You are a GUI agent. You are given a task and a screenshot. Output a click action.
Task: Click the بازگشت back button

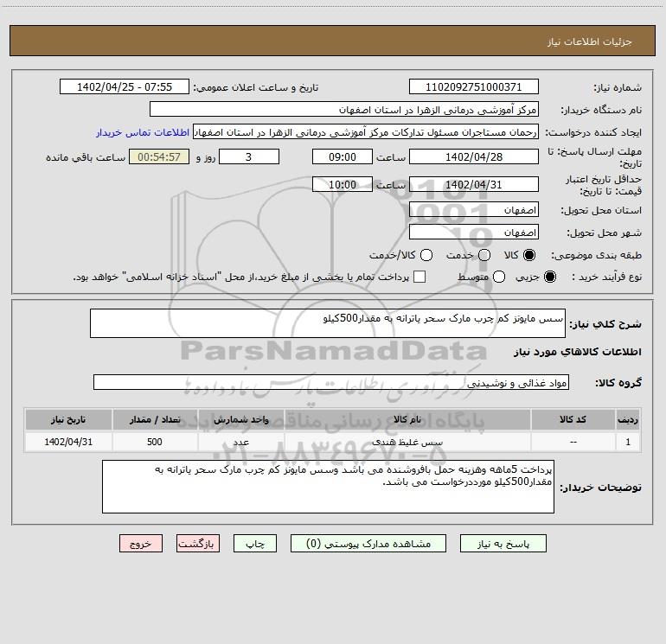point(198,544)
